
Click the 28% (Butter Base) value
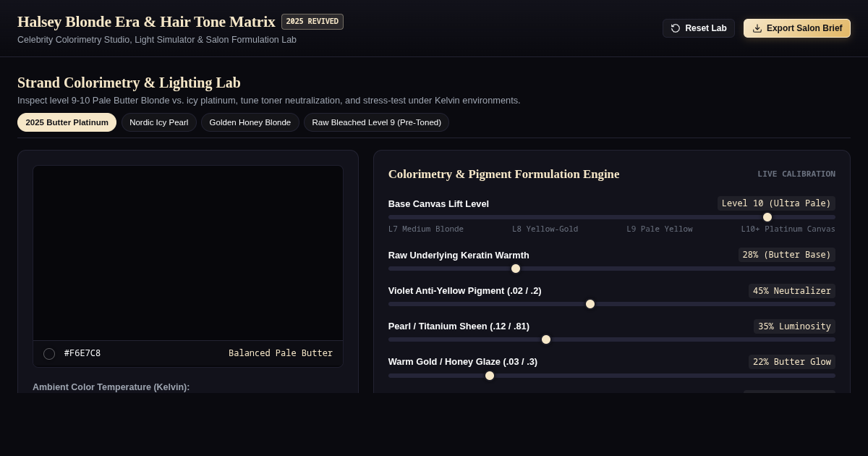pyautogui.click(x=787, y=255)
